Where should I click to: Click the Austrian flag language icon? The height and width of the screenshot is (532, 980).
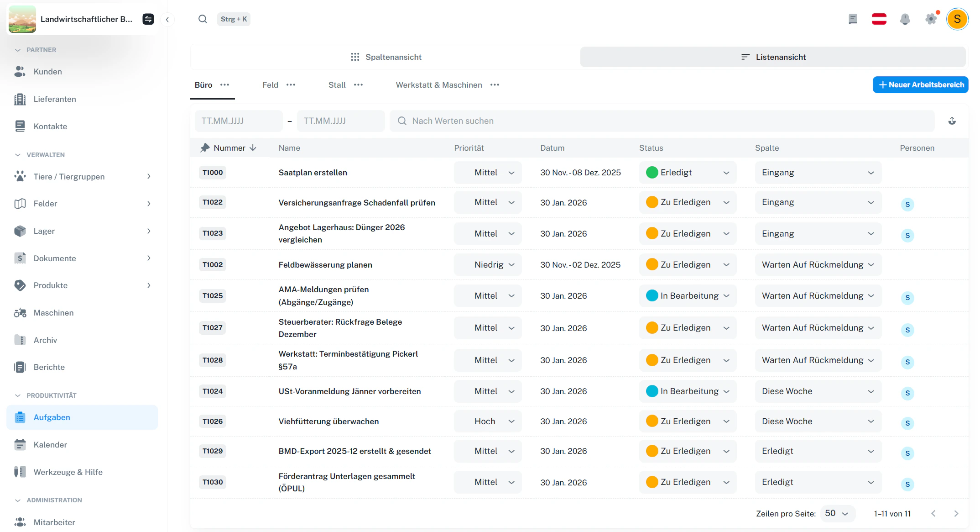[879, 19]
